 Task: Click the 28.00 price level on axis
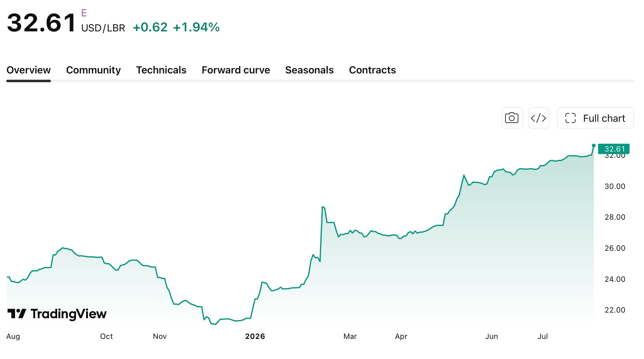coord(615,217)
